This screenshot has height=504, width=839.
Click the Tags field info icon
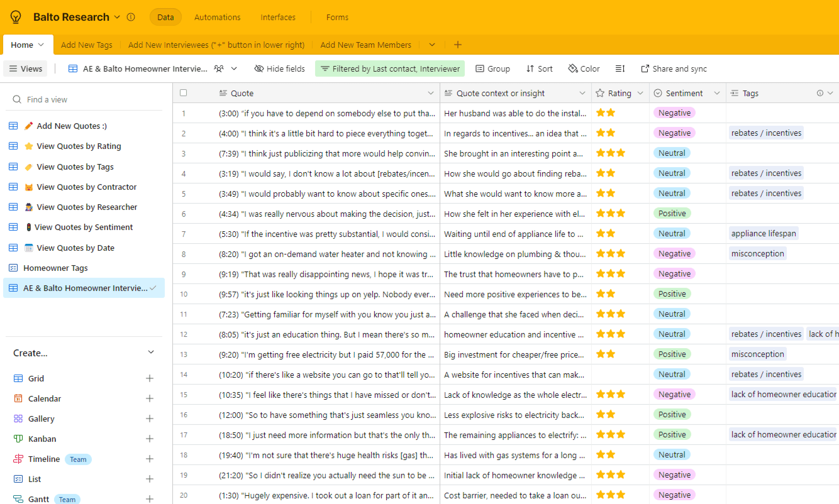[x=820, y=93]
